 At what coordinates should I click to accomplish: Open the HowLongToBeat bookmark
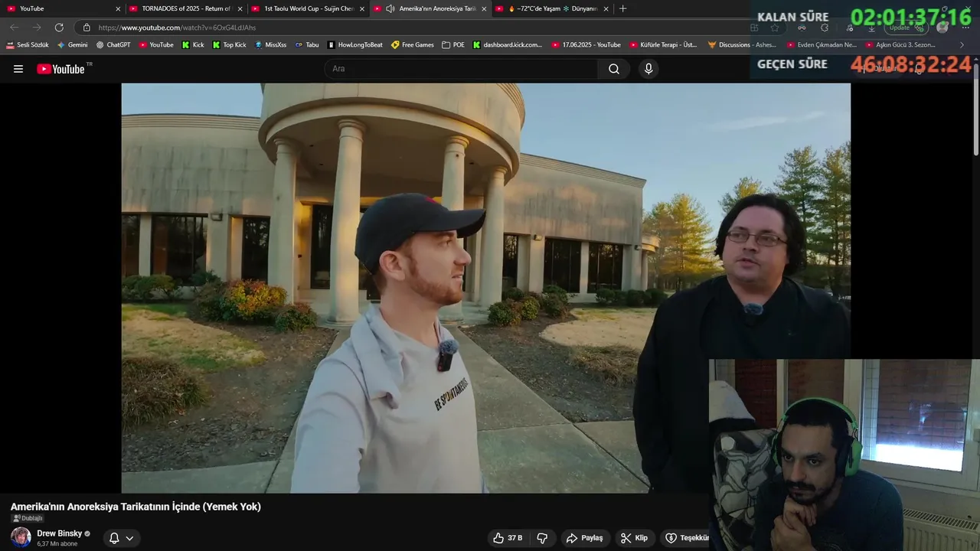[354, 44]
